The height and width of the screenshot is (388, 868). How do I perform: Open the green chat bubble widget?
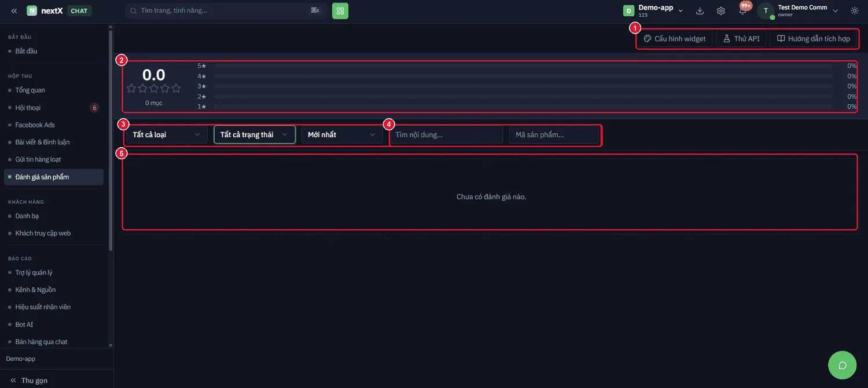pyautogui.click(x=843, y=365)
